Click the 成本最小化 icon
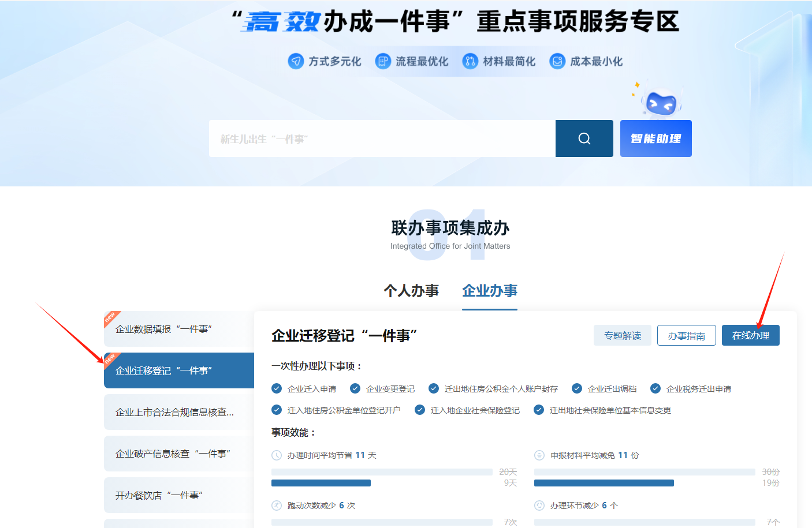The height and width of the screenshot is (528, 812). pos(557,61)
